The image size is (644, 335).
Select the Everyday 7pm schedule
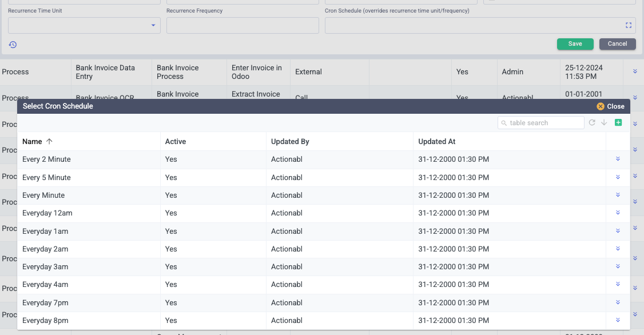(x=45, y=302)
